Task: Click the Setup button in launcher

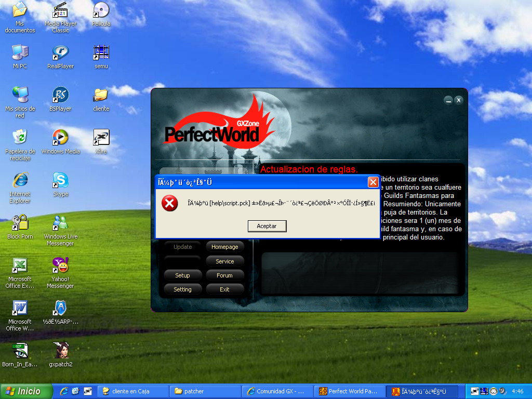Action: pos(182,275)
